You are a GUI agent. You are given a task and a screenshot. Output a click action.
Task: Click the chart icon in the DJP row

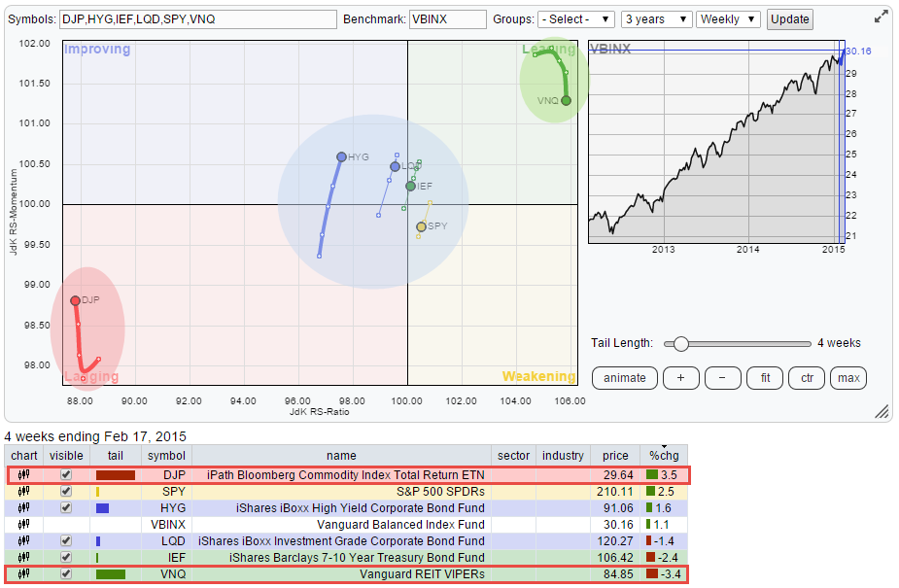pyautogui.click(x=23, y=475)
